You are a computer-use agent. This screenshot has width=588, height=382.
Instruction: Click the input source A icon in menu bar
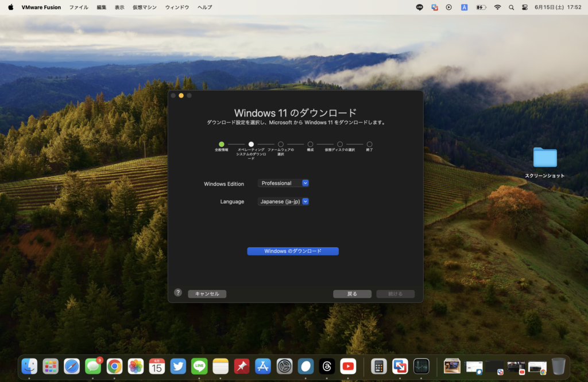(464, 7)
